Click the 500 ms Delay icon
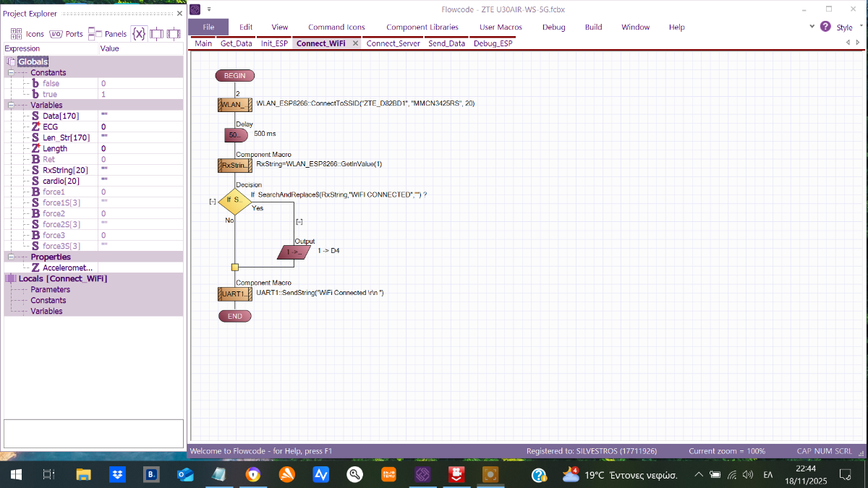 pos(235,134)
